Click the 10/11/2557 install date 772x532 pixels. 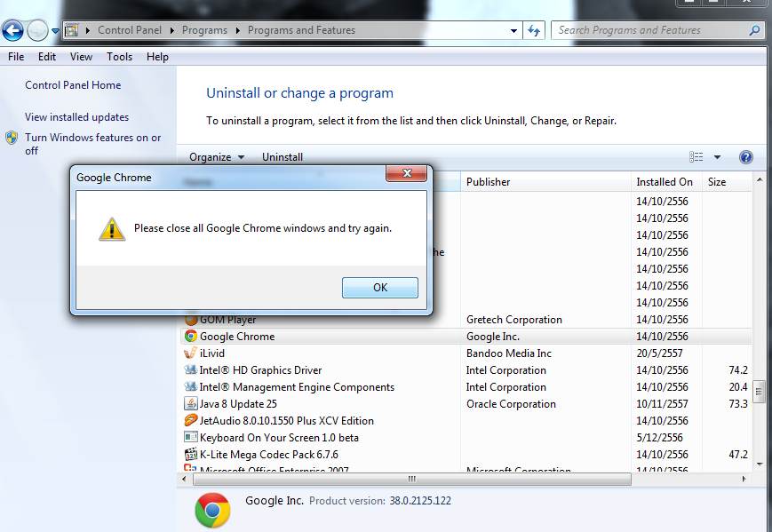(662, 404)
